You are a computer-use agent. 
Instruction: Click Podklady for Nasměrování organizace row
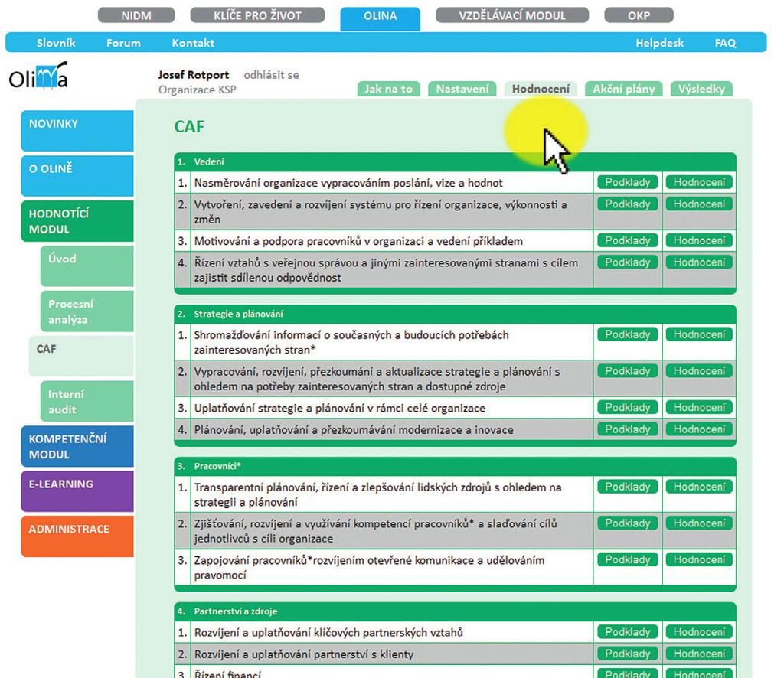click(x=628, y=182)
